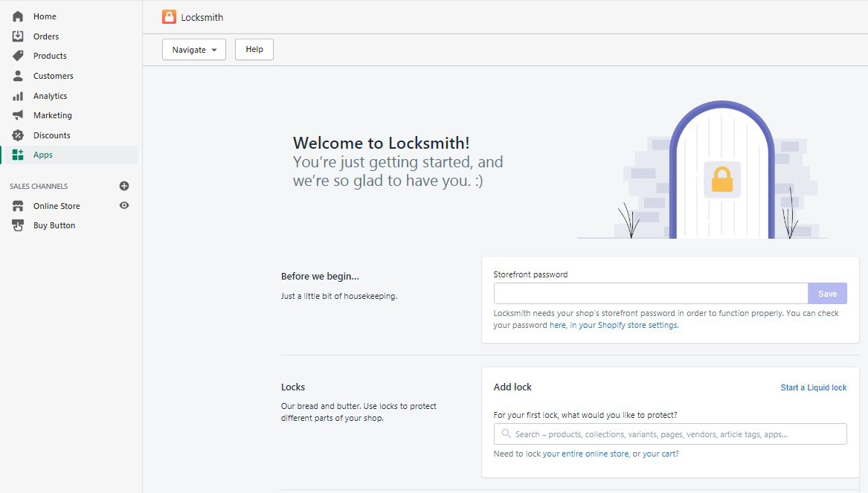Expand the Navigate dropdown
This screenshot has height=493, width=868.
point(193,50)
